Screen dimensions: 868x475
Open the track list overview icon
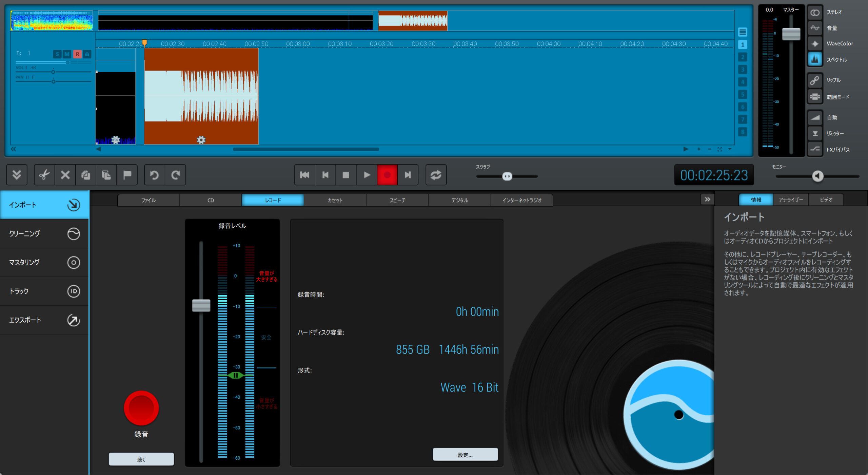pos(743,32)
